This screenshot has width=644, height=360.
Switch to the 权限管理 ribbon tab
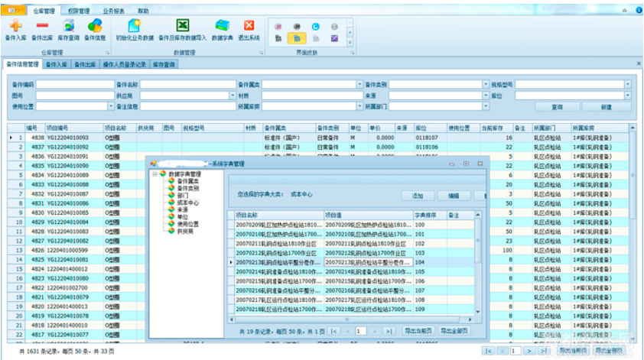(79, 11)
